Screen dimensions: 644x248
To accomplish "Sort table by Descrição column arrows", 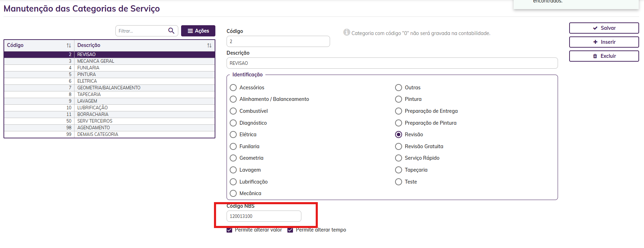I will point(209,46).
